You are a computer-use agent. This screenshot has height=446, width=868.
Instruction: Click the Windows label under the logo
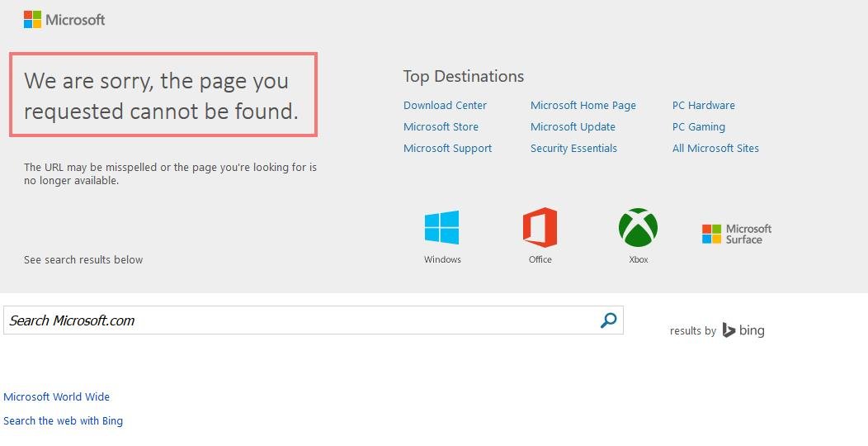pos(442,259)
